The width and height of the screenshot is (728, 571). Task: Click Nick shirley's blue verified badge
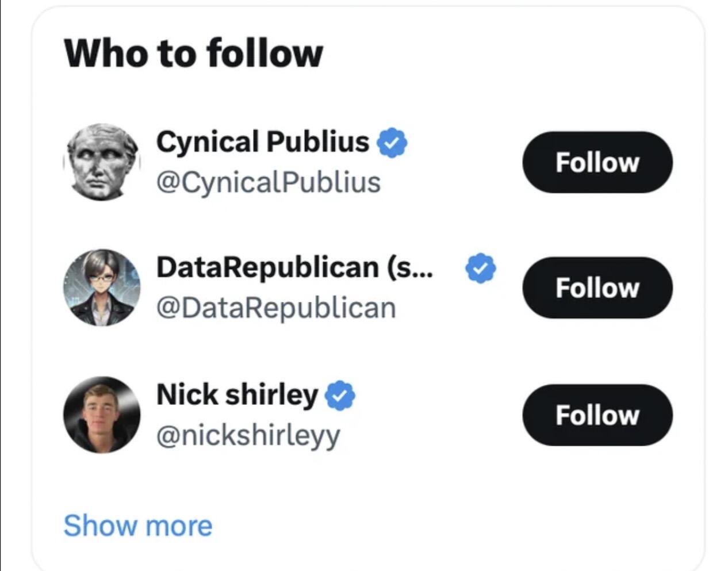coord(340,394)
